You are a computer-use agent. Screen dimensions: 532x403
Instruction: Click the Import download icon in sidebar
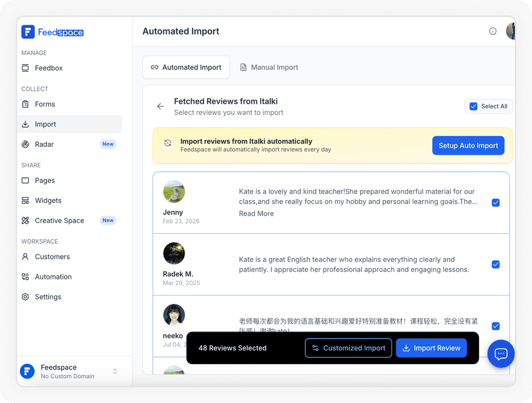(25, 124)
